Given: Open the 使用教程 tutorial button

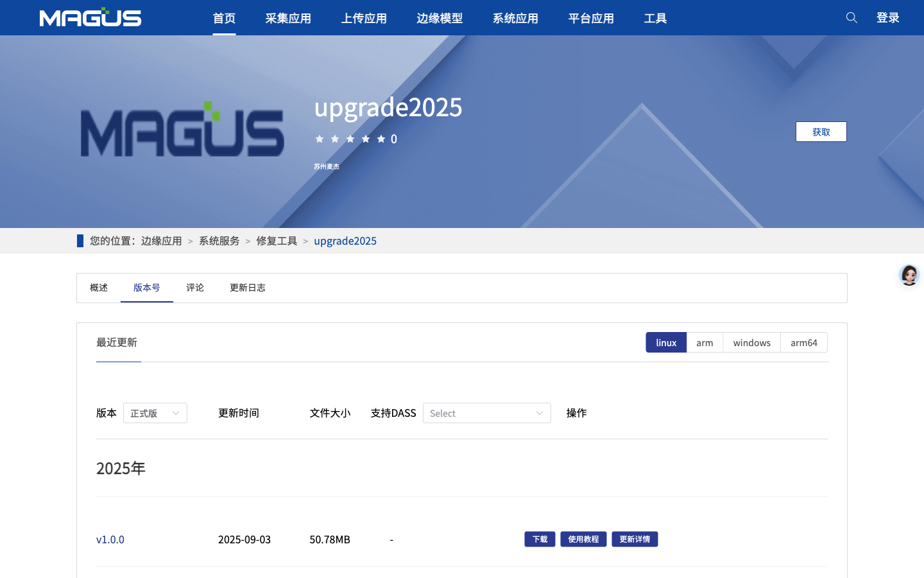Looking at the screenshot, I should [x=583, y=539].
